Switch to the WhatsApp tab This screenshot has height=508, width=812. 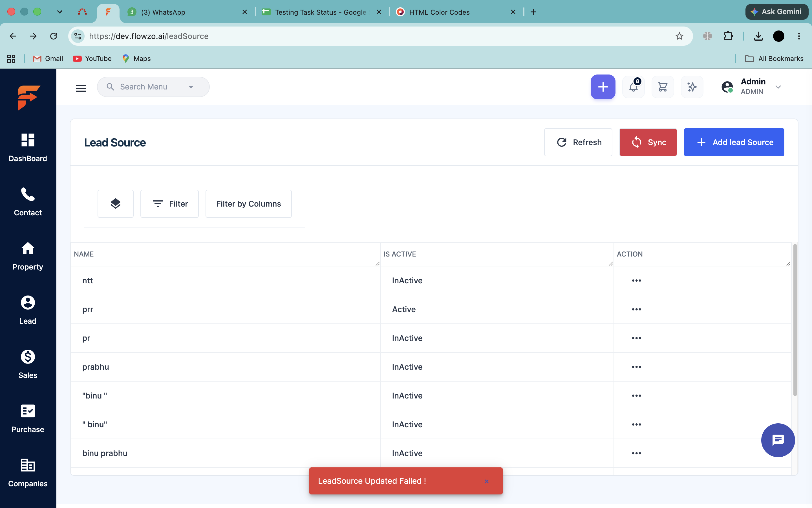click(187, 12)
